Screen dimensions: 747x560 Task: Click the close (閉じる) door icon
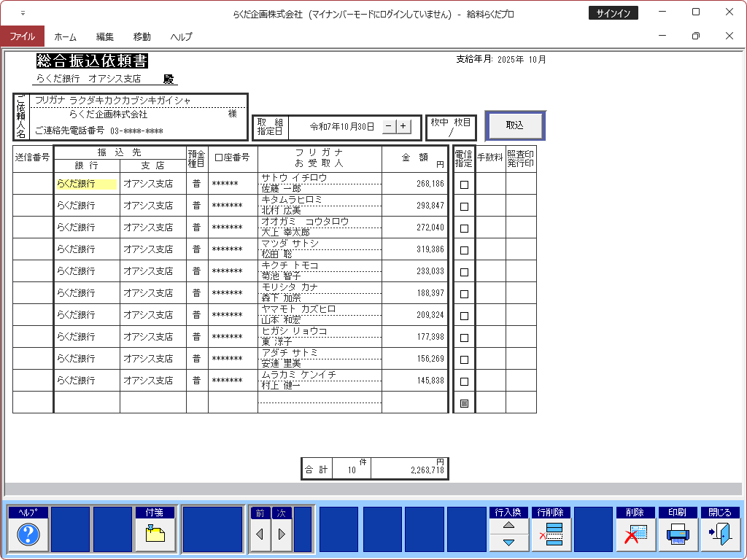pyautogui.click(x=720, y=535)
